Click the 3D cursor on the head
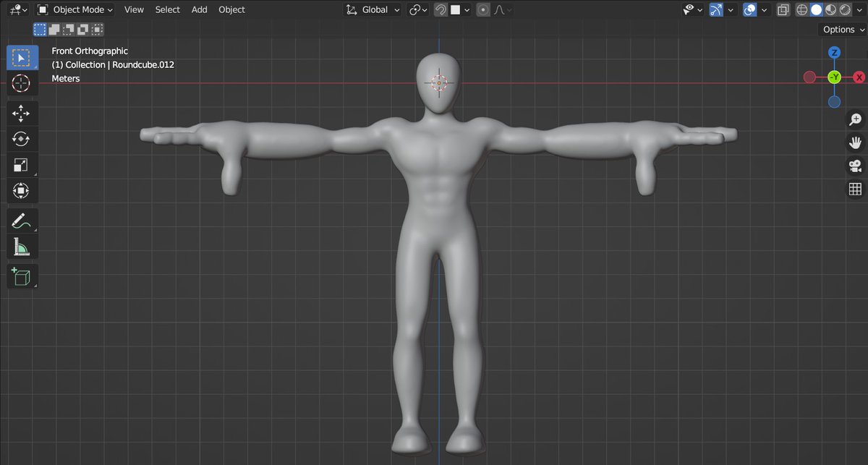The width and height of the screenshot is (868, 465). [x=439, y=83]
